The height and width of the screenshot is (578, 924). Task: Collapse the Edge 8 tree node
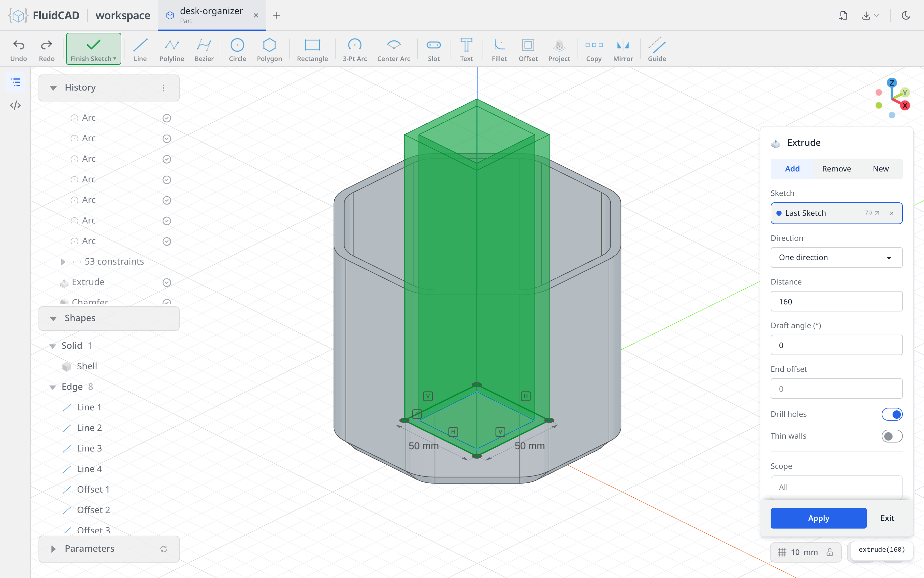pos(53,387)
